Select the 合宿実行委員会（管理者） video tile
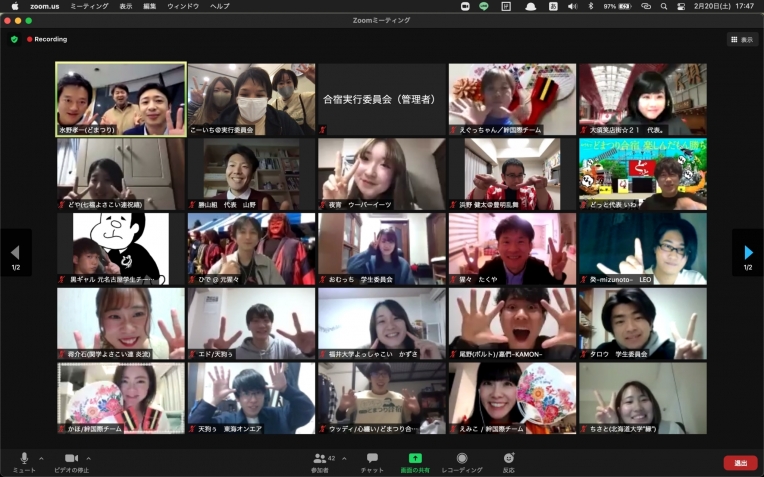The image size is (764, 477). (x=381, y=100)
